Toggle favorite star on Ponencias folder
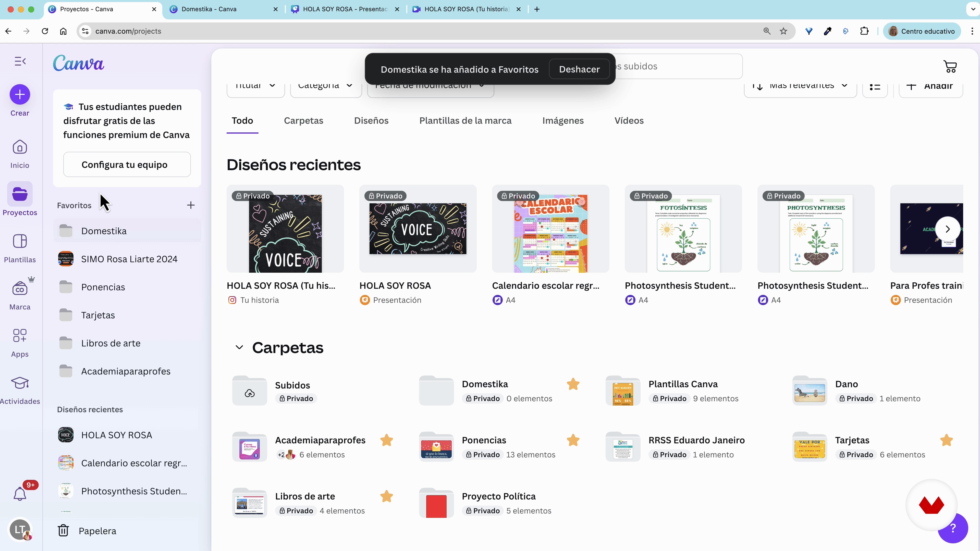The image size is (980, 551). 573,440
